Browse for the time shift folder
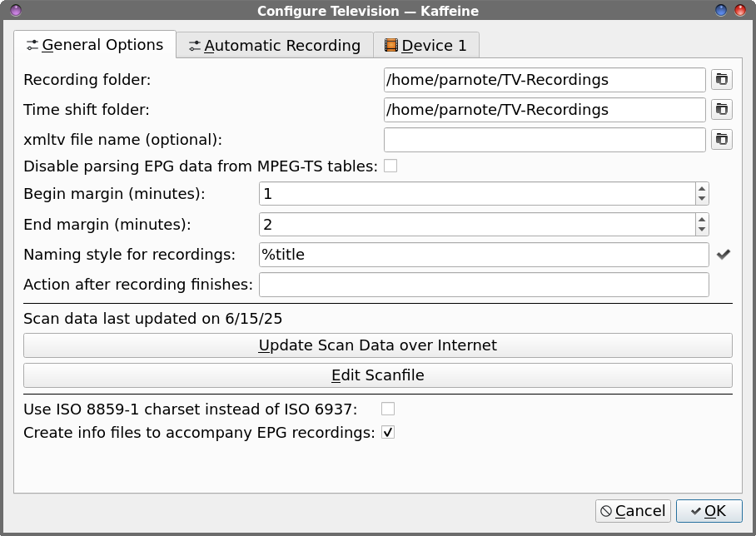The image size is (756, 536). (x=722, y=109)
